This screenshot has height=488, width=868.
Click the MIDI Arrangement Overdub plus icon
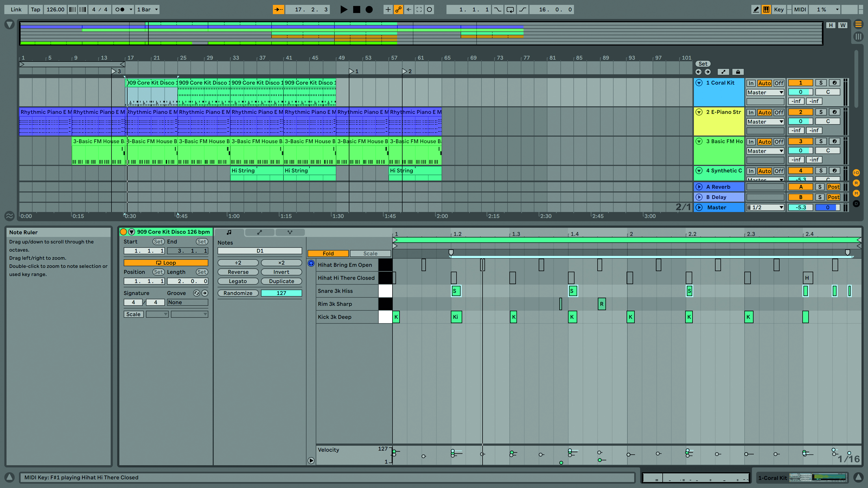pyautogui.click(x=388, y=9)
